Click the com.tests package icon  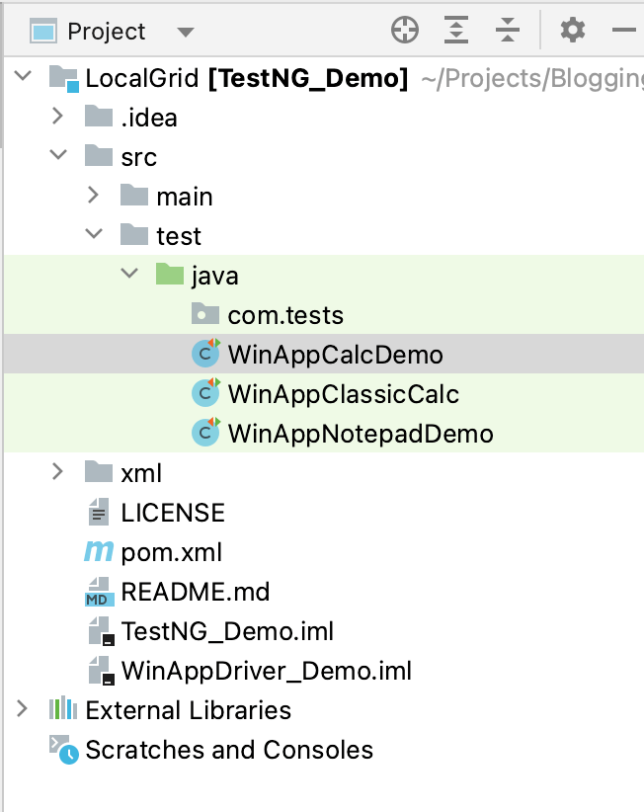205,314
